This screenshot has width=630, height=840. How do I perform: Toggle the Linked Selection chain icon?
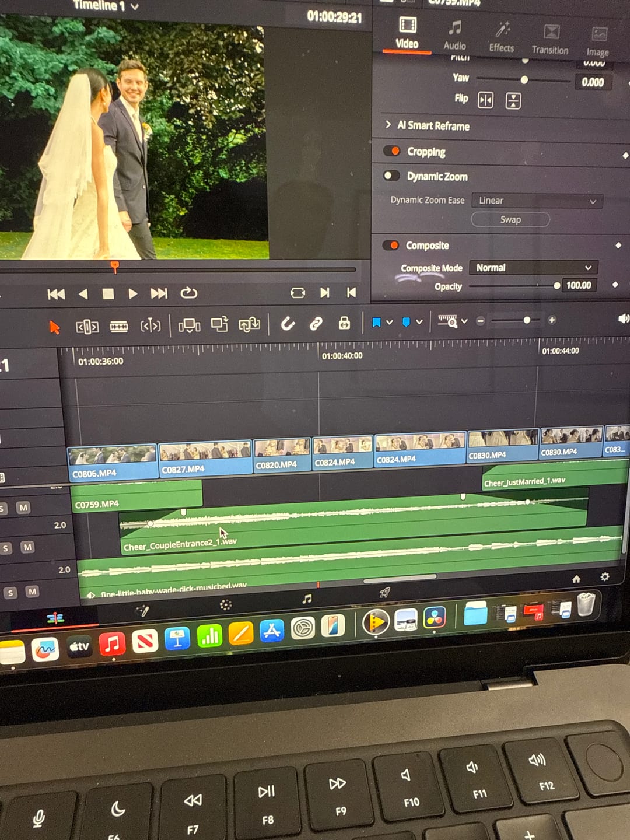point(316,323)
